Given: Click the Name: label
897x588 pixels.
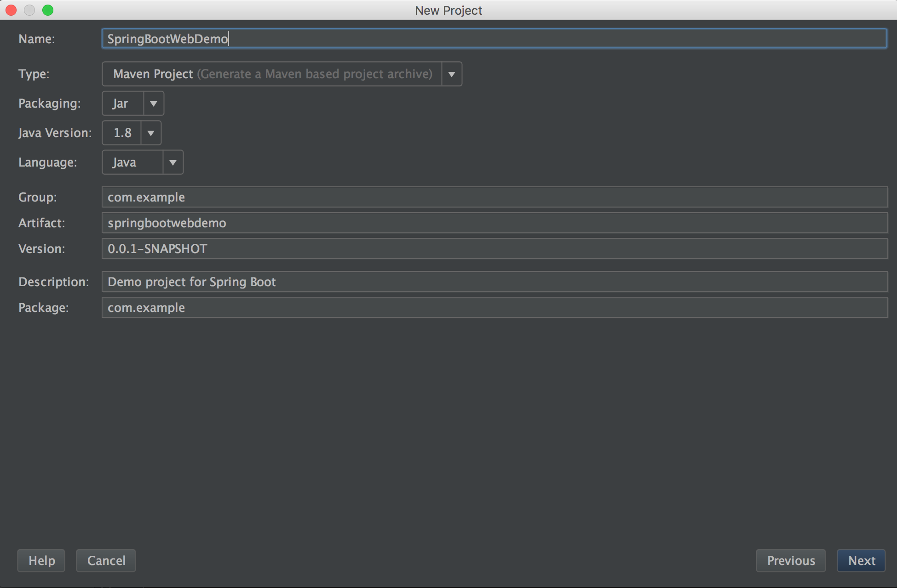Looking at the screenshot, I should tap(37, 39).
